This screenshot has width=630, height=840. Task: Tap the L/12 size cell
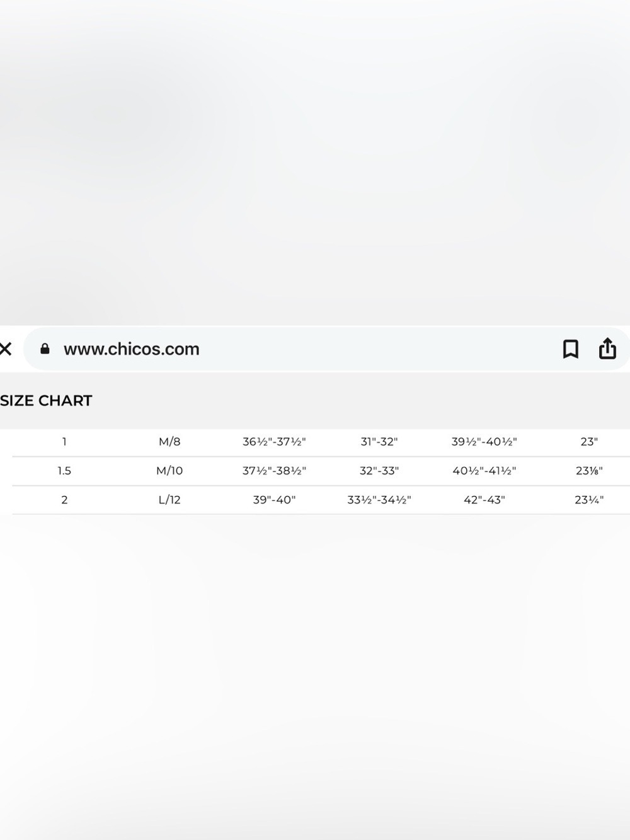click(169, 500)
